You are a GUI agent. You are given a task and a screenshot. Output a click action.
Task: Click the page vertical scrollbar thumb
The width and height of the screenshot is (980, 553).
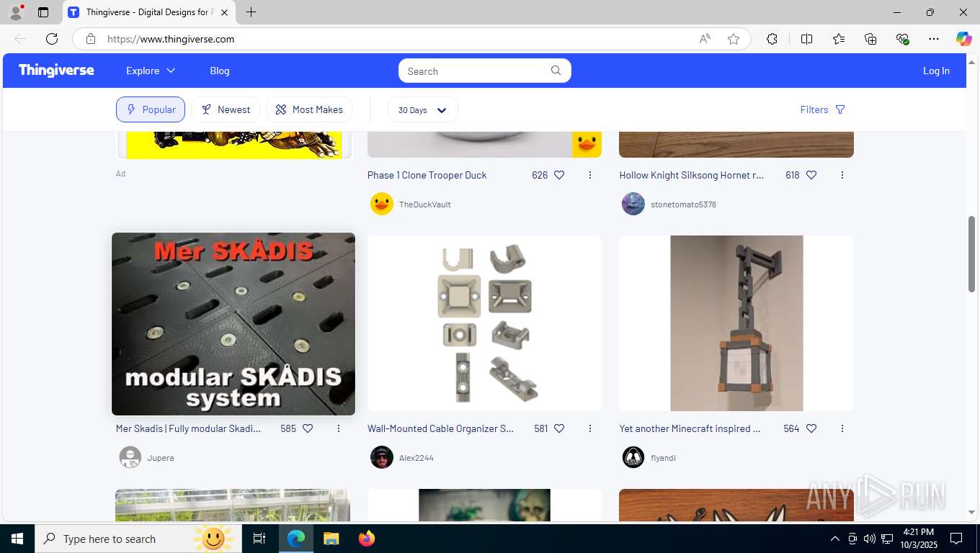971,253
